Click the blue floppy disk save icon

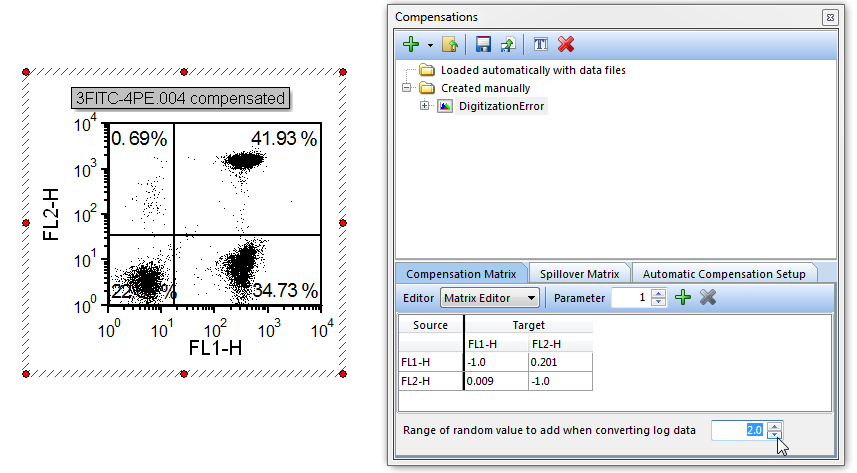pyautogui.click(x=483, y=45)
